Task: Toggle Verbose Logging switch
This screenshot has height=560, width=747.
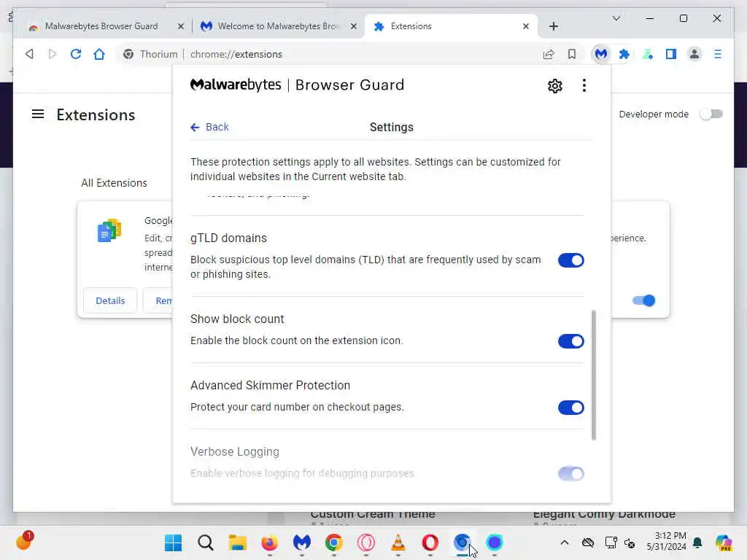Action: point(570,474)
